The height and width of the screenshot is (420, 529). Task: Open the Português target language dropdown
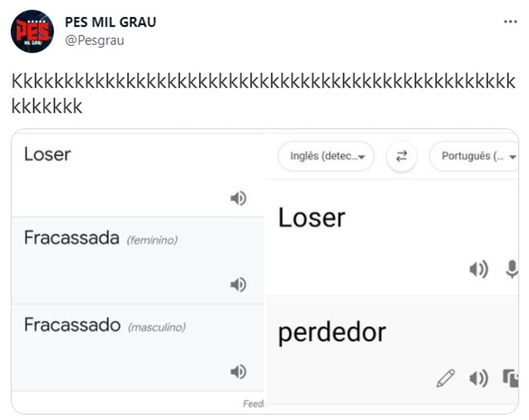[x=474, y=157]
